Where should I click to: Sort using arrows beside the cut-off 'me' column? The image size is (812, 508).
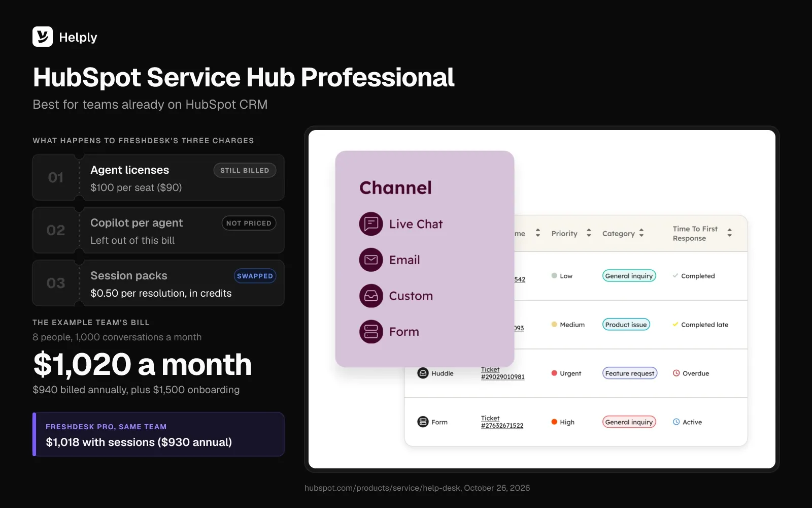538,233
